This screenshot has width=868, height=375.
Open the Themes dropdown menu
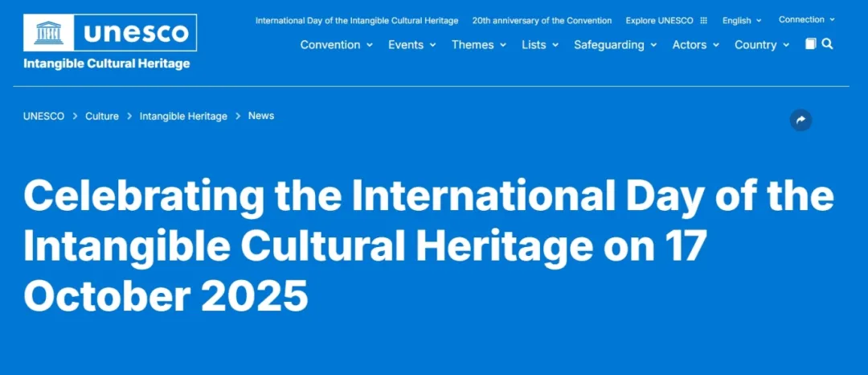coord(478,45)
